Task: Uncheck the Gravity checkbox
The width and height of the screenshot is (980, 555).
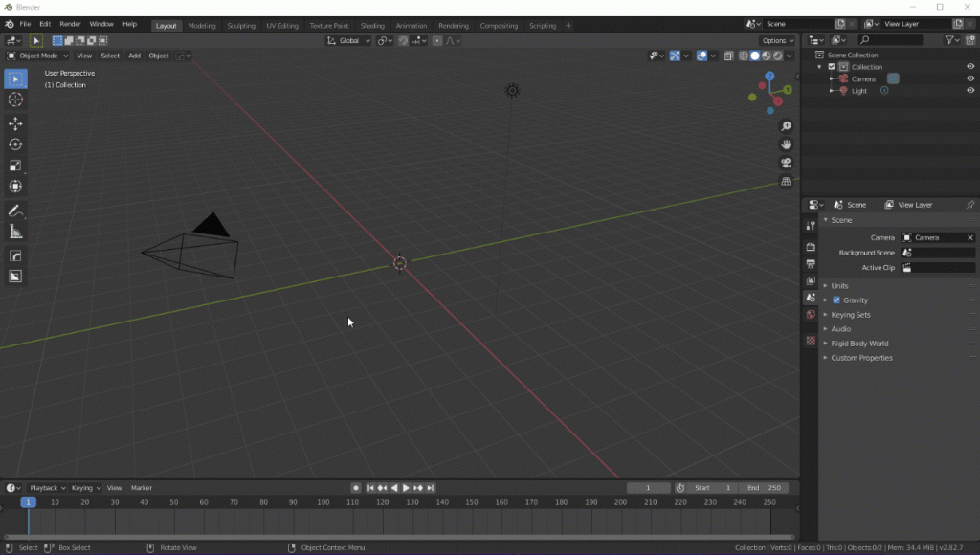Action: pyautogui.click(x=836, y=300)
